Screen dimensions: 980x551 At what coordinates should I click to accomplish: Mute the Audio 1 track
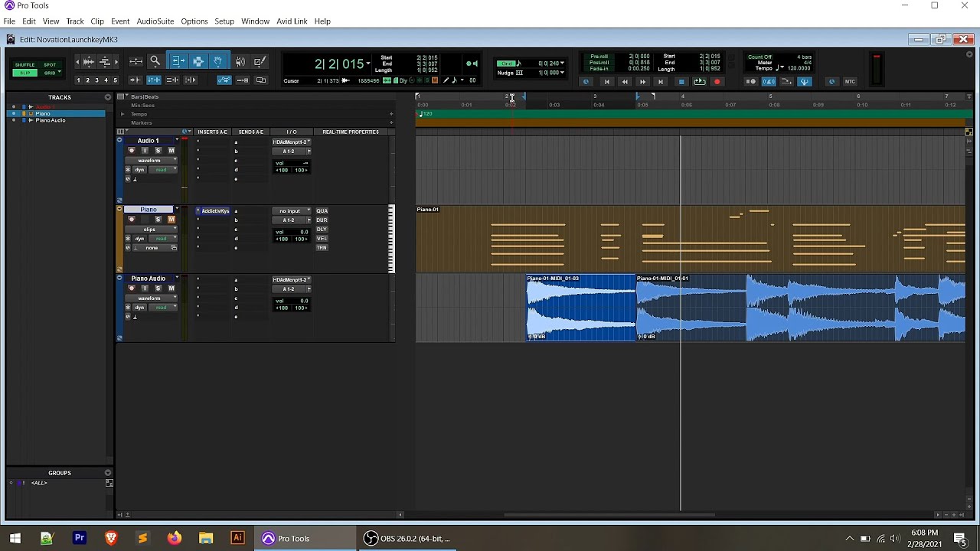[171, 151]
